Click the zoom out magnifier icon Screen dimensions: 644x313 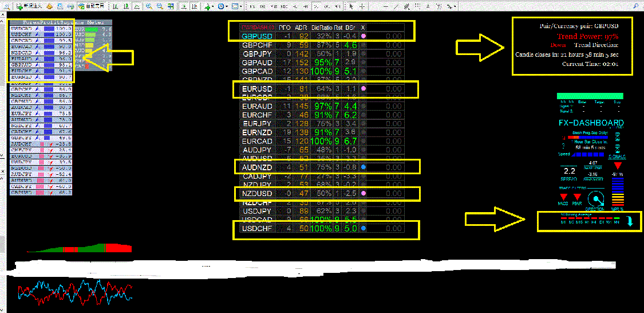(159, 6)
